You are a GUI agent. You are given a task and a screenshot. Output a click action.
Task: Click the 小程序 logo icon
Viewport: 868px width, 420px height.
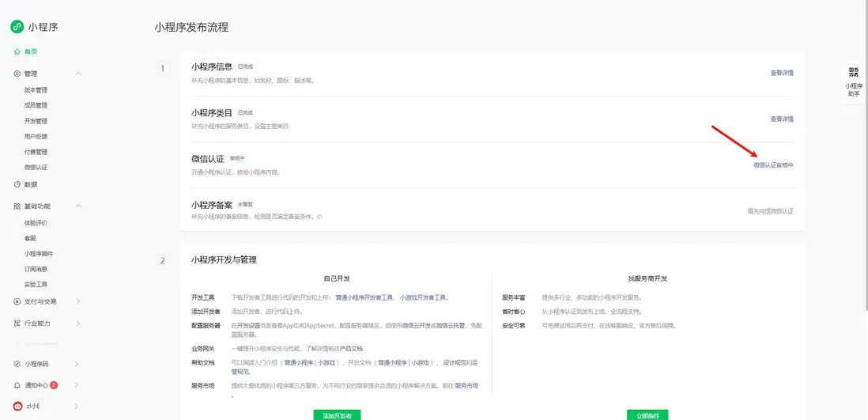click(x=17, y=27)
